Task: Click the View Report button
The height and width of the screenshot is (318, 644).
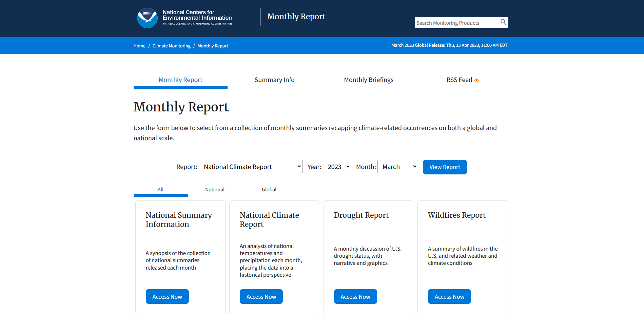Action: (445, 167)
